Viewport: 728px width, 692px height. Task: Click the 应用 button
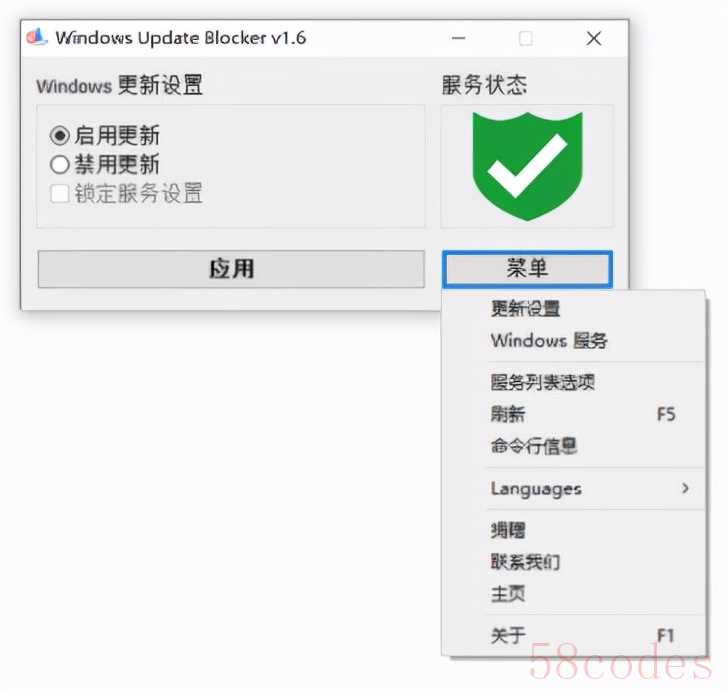point(231,269)
